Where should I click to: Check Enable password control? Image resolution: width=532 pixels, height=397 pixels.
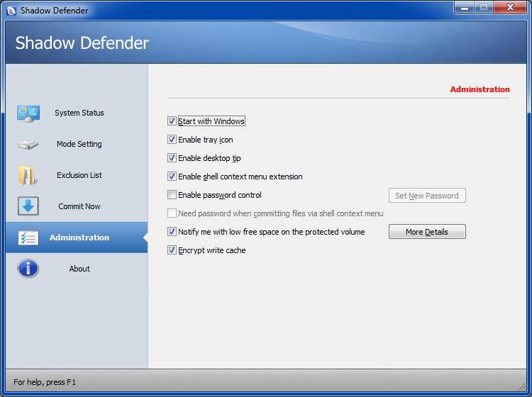(172, 195)
